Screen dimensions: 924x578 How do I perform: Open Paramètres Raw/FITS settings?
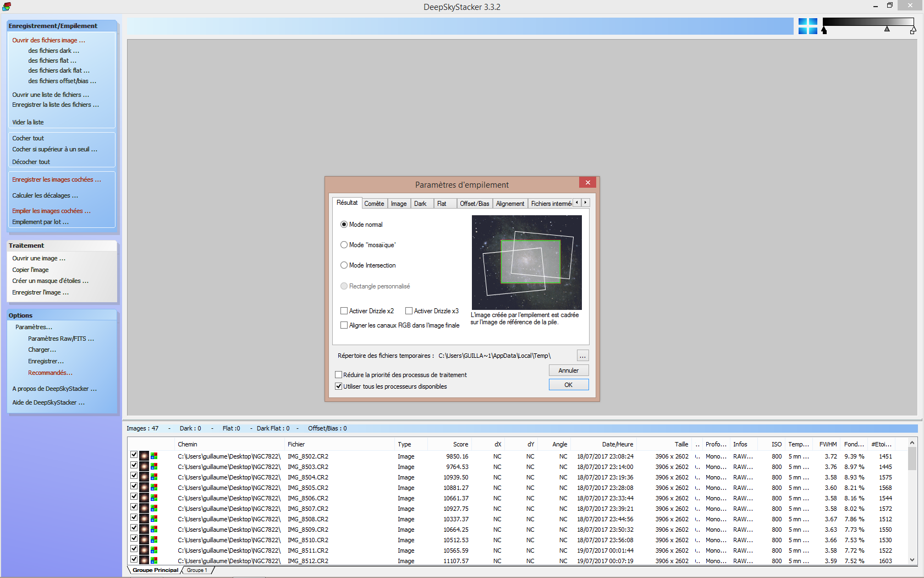pos(61,339)
